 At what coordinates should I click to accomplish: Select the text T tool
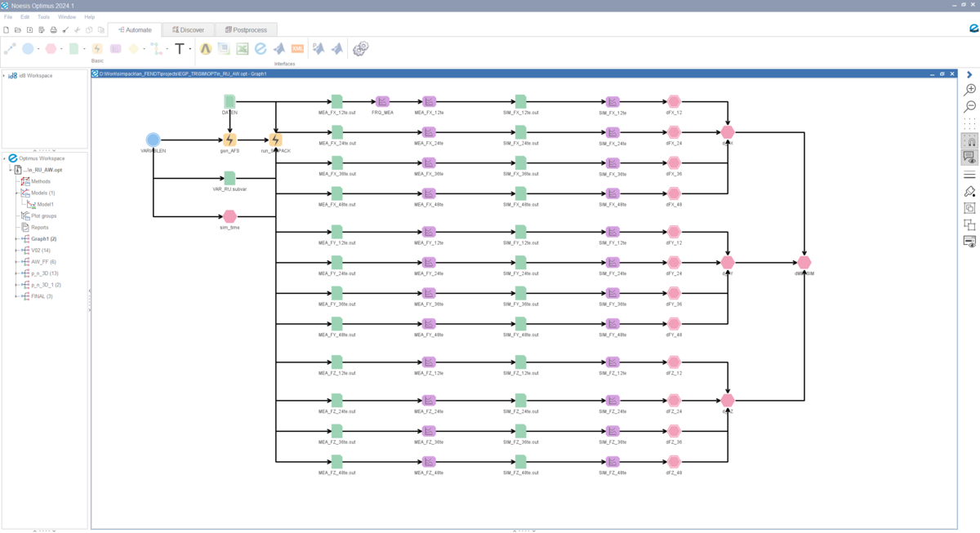pos(180,49)
